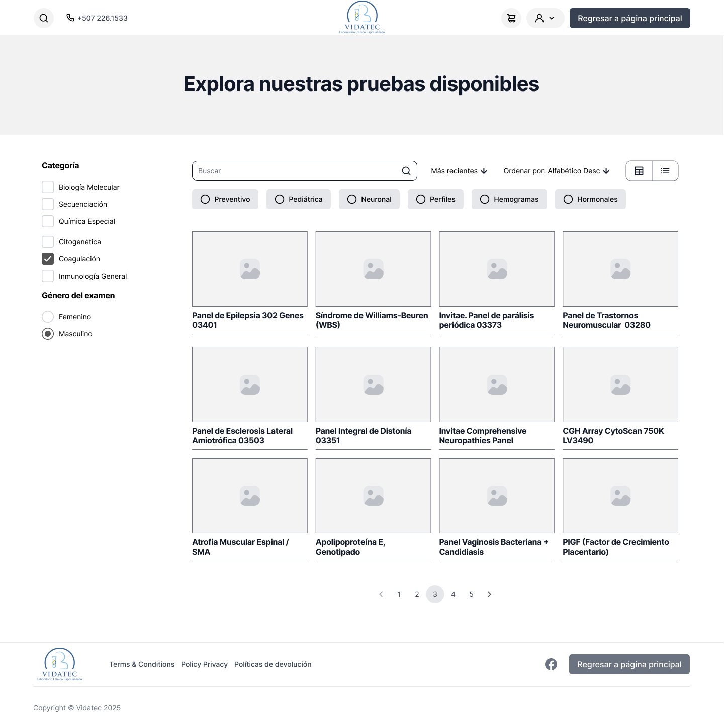
Task: Go to previous results page arrow
Action: [381, 594]
